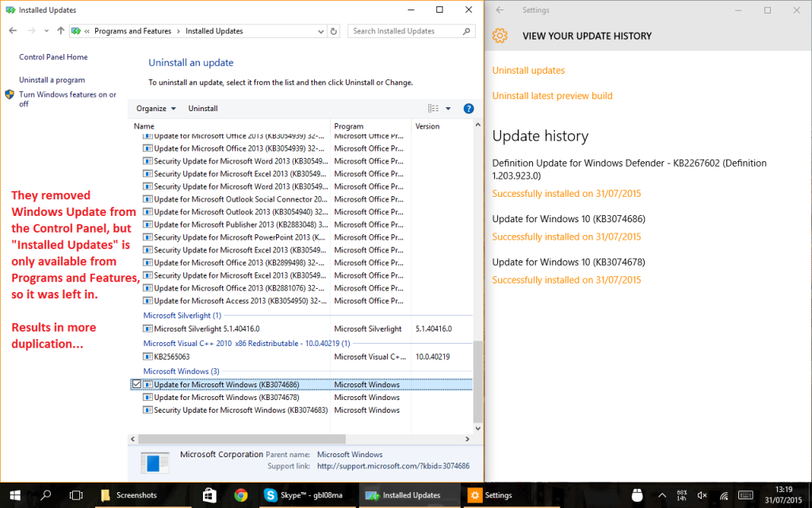Viewport: 812px width, 508px height.
Task: Collapse the Microsoft Windows (3) group
Action: coord(182,371)
